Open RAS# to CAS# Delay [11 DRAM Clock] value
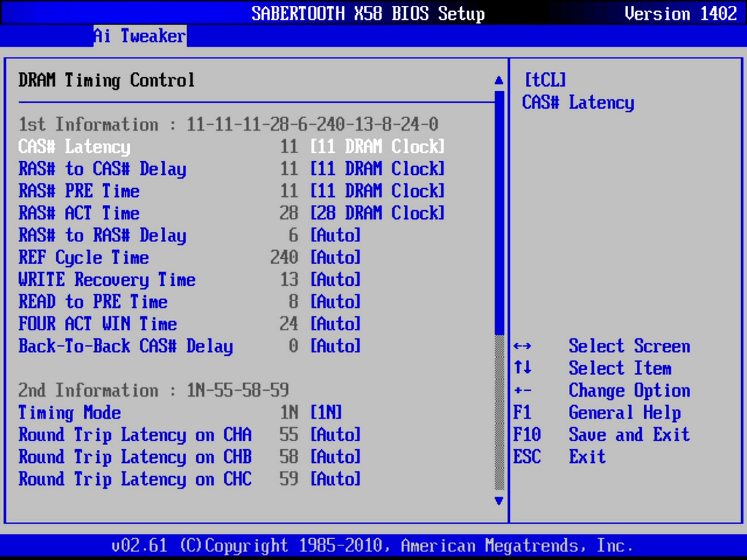The width and height of the screenshot is (747, 560). tap(377, 169)
